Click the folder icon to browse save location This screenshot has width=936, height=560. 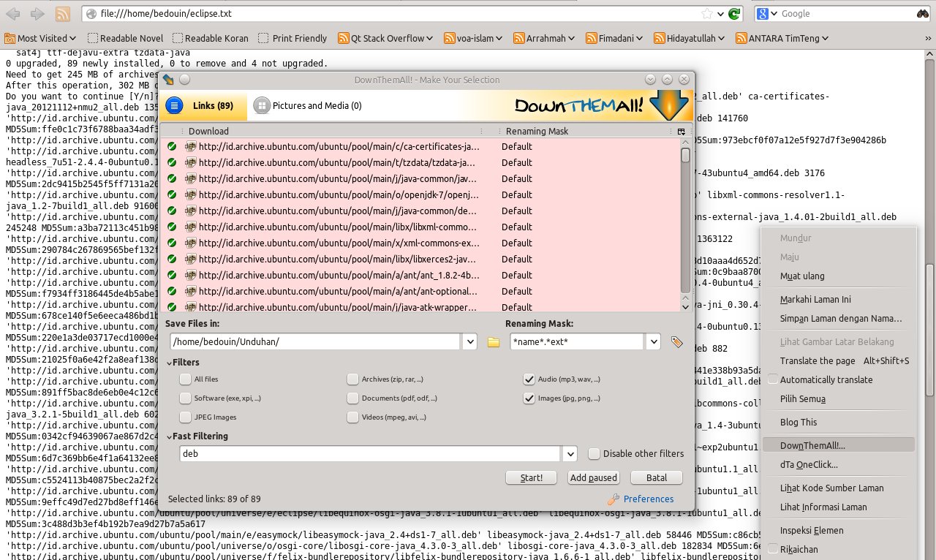point(494,341)
